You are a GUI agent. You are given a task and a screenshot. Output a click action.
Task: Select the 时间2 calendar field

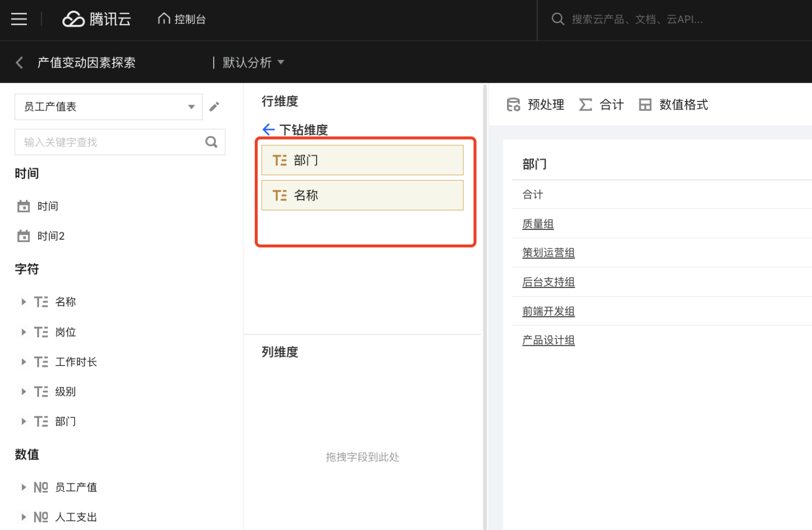pyautogui.click(x=41, y=236)
